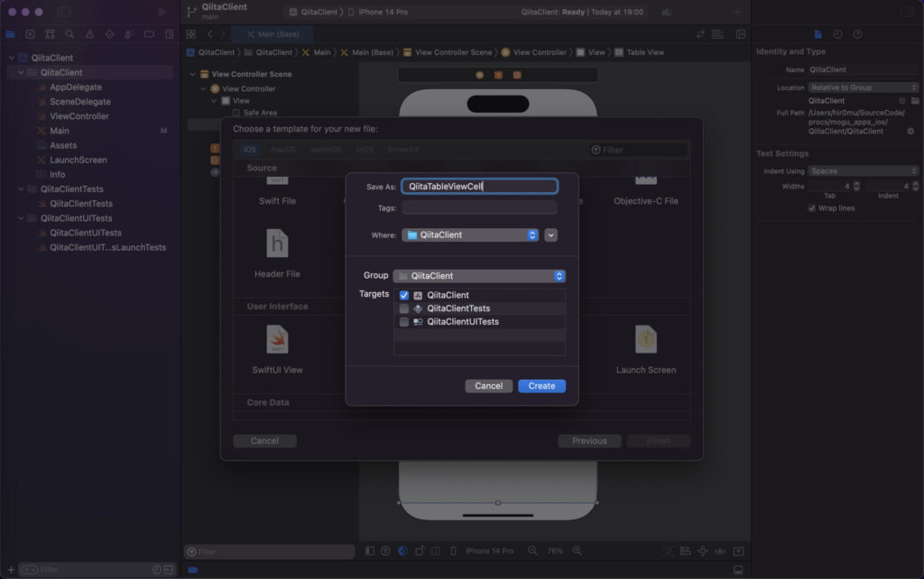Uncheck the QiitaClient target checkbox
The image size is (924, 579).
[x=403, y=295]
